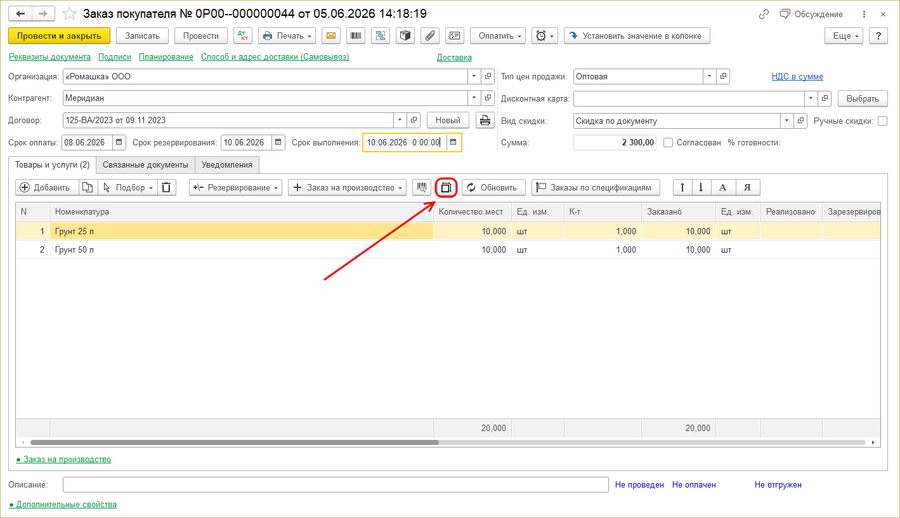Show Дт/Кт accounting entries icon
900x518 pixels.
(243, 36)
